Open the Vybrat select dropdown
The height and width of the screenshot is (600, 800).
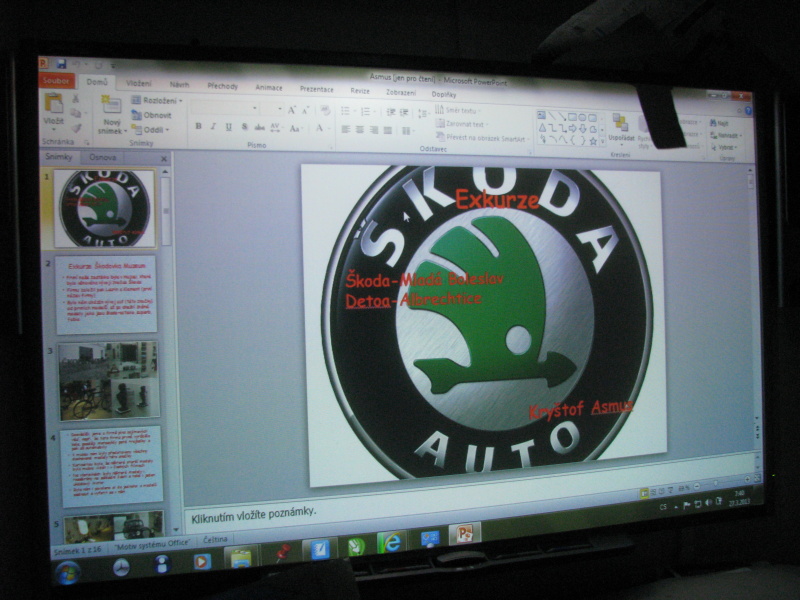coord(726,147)
